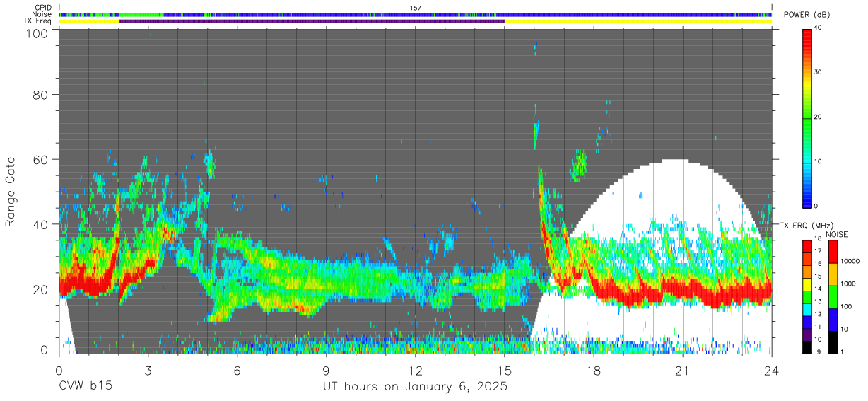Click the Noise indicator strip above the plot
Image resolution: width=868 pixels, height=401 pixels.
[x=416, y=14]
